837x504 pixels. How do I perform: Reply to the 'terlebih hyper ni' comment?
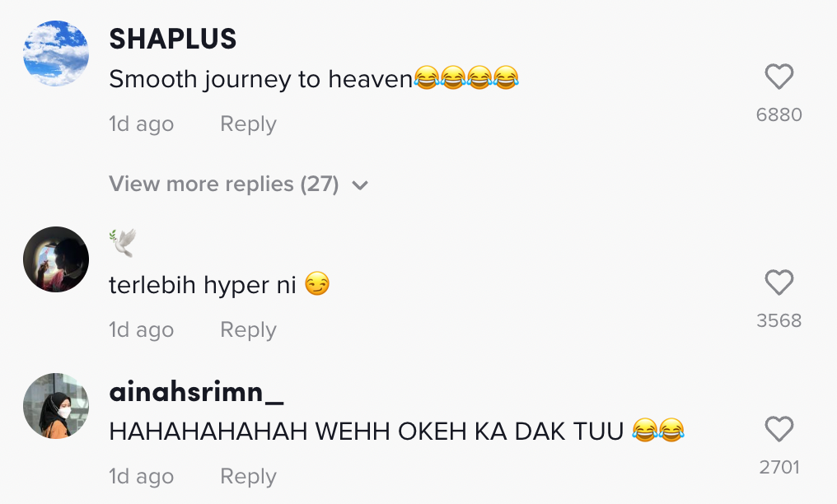coord(248,330)
